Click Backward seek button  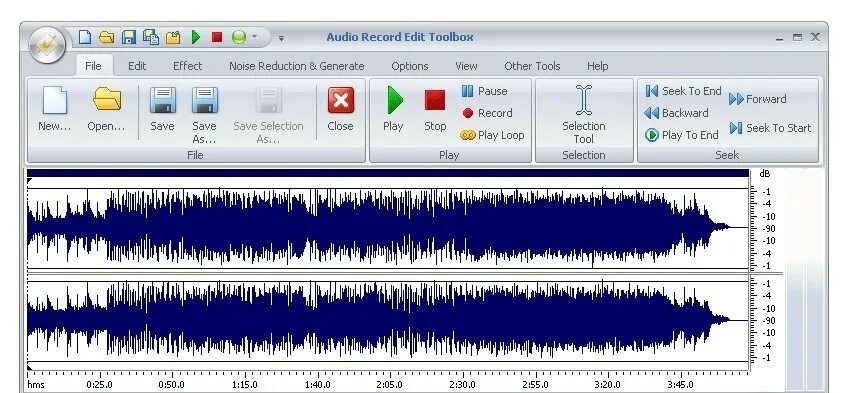[677, 113]
